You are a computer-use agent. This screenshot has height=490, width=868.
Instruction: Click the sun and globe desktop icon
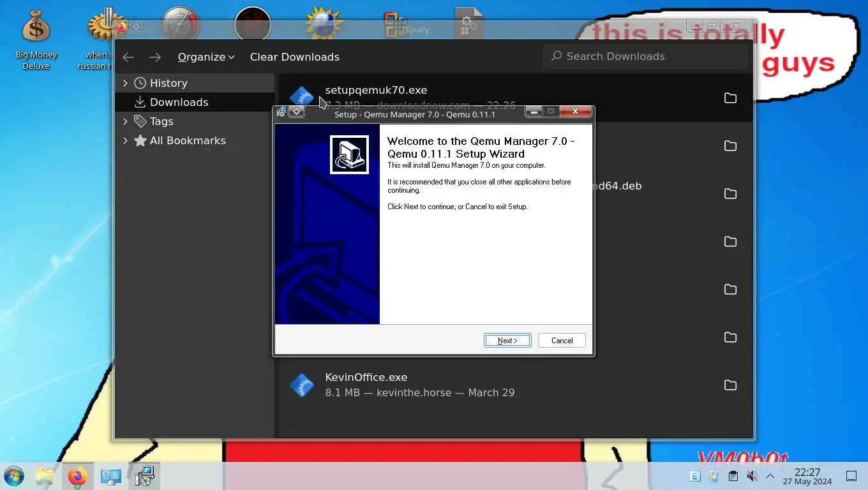pyautogui.click(x=325, y=23)
